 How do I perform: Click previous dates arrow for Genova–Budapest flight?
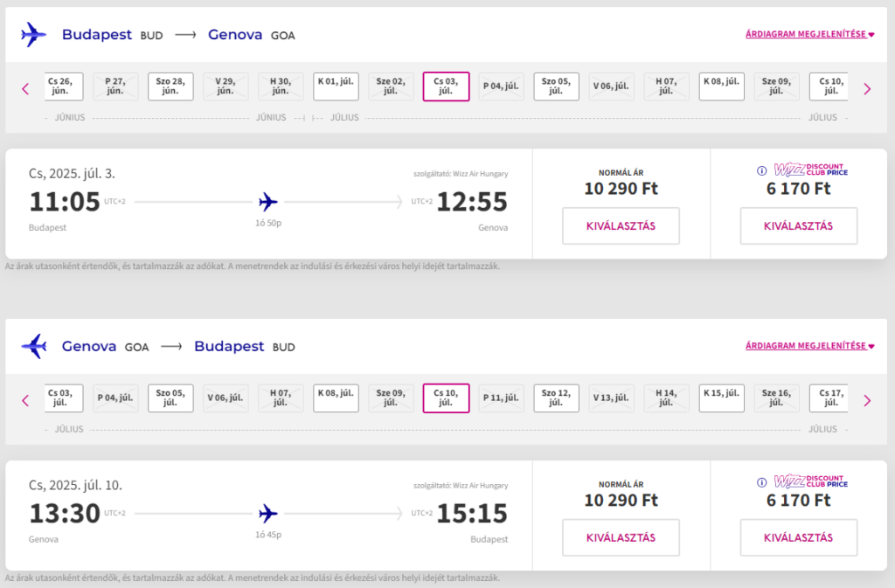25,400
